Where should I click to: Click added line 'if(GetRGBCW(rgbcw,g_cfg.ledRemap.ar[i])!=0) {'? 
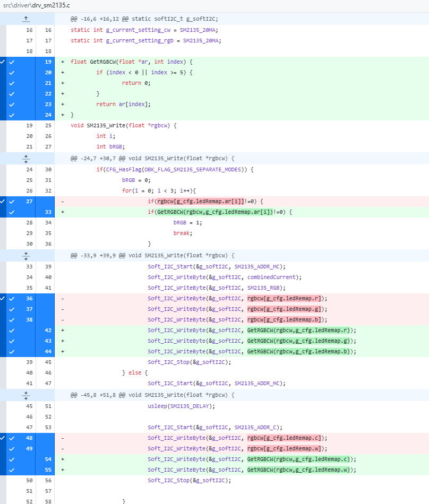pos(220,212)
